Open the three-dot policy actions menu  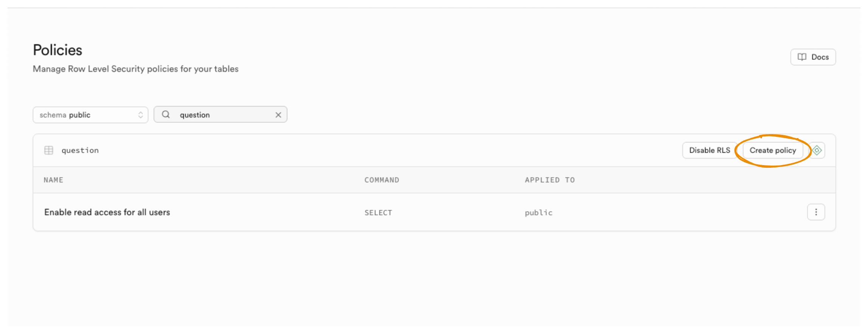pos(816,212)
